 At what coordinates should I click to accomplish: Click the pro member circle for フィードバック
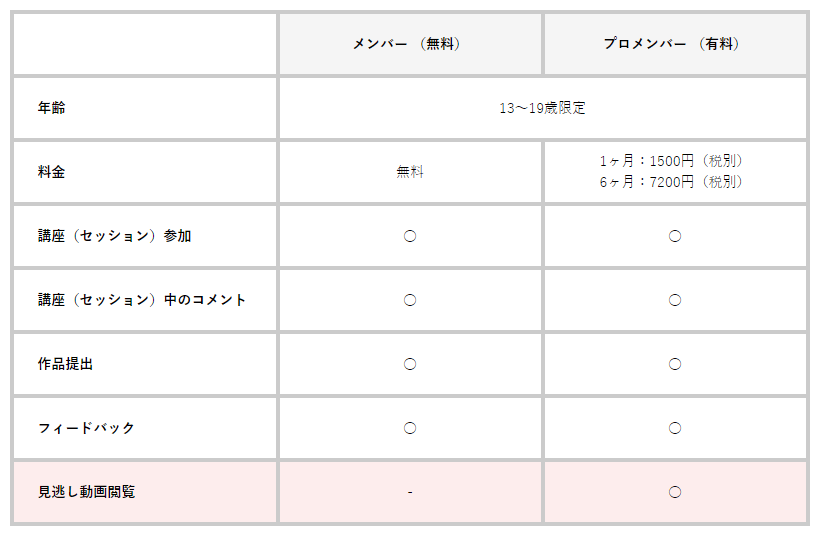coord(675,428)
